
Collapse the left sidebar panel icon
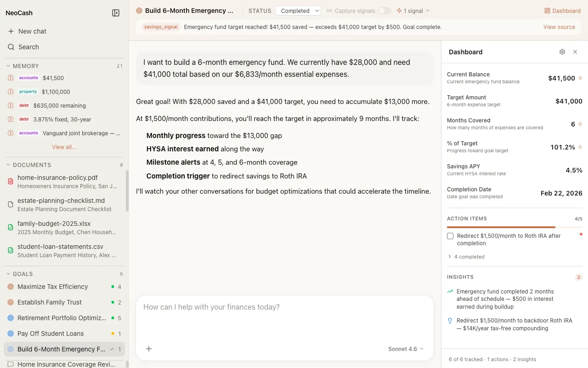click(116, 13)
